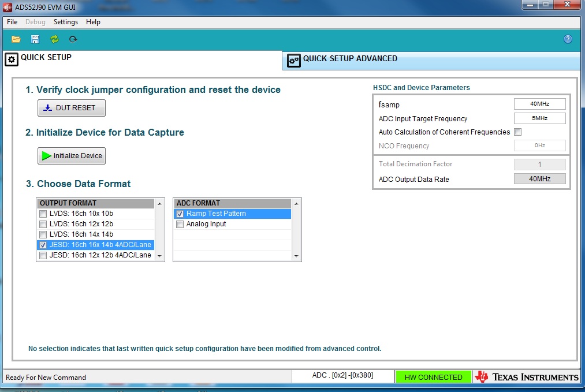Open the Help menu
Image resolution: width=585 pixels, height=392 pixels.
coord(93,22)
